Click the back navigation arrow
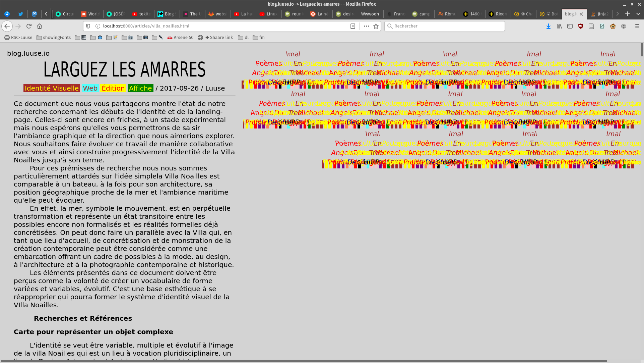This screenshot has width=644, height=363. tap(7, 26)
